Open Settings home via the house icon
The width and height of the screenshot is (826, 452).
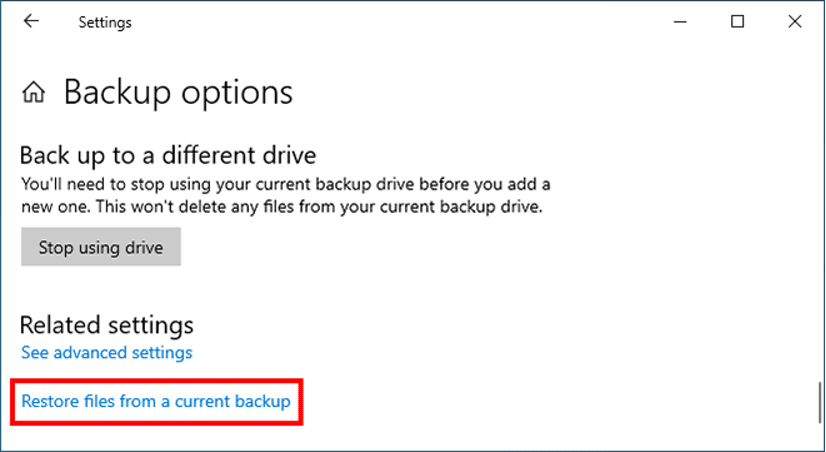click(34, 93)
